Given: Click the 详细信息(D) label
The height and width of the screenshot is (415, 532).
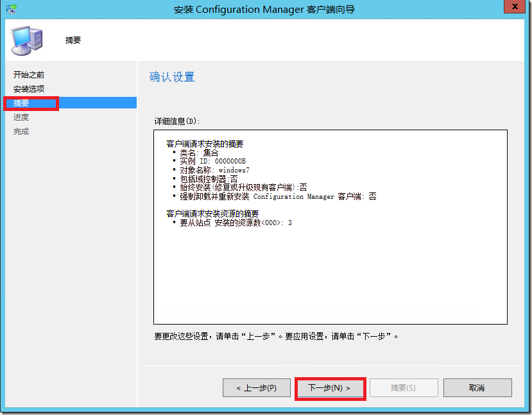Looking at the screenshot, I should click(x=176, y=121).
